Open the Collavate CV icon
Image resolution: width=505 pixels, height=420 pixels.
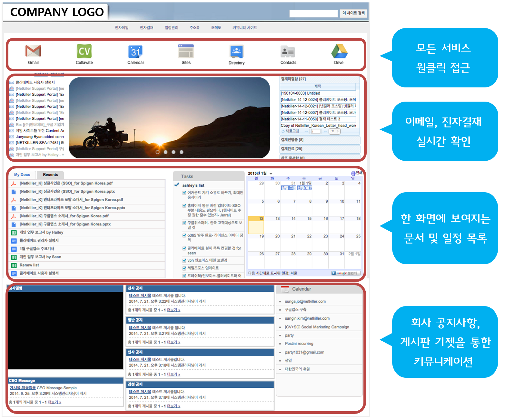(84, 51)
